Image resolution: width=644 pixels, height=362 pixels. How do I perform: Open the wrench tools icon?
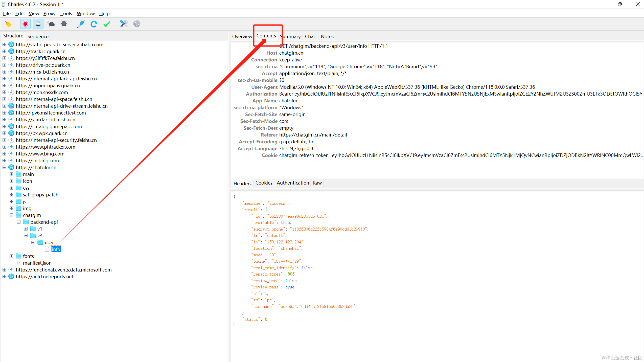(x=124, y=24)
